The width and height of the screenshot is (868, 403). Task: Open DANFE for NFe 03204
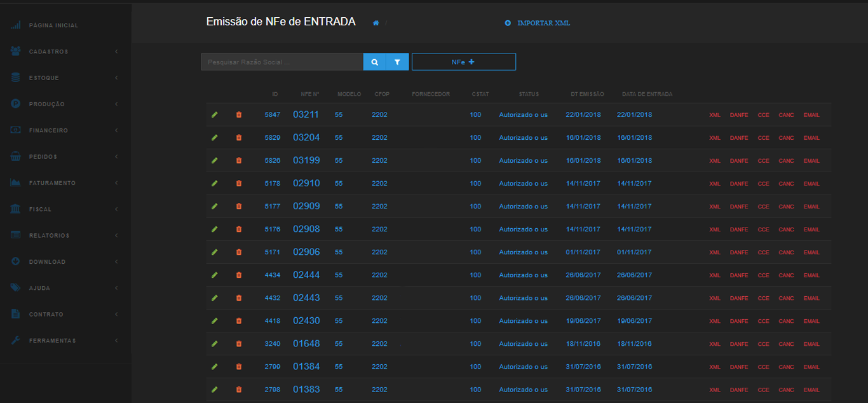[739, 138]
